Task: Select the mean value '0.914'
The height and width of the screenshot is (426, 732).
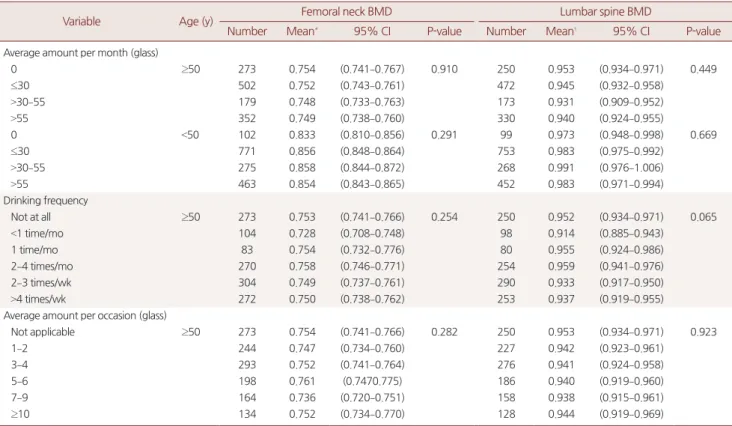Action: click(x=561, y=233)
